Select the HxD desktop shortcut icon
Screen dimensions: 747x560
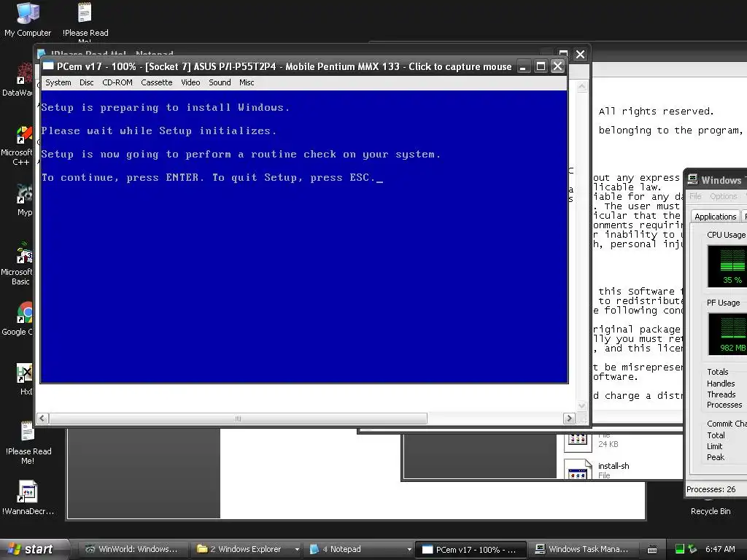click(x=25, y=379)
